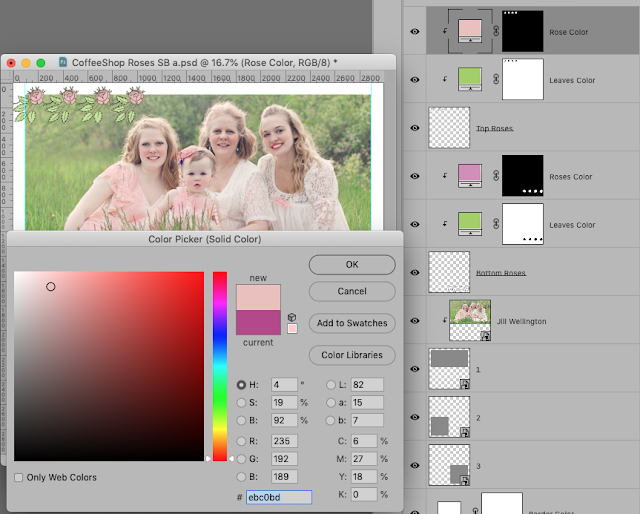Click top Leaves Color white mask thumbnail
This screenshot has height=514, width=640.
coord(523,79)
